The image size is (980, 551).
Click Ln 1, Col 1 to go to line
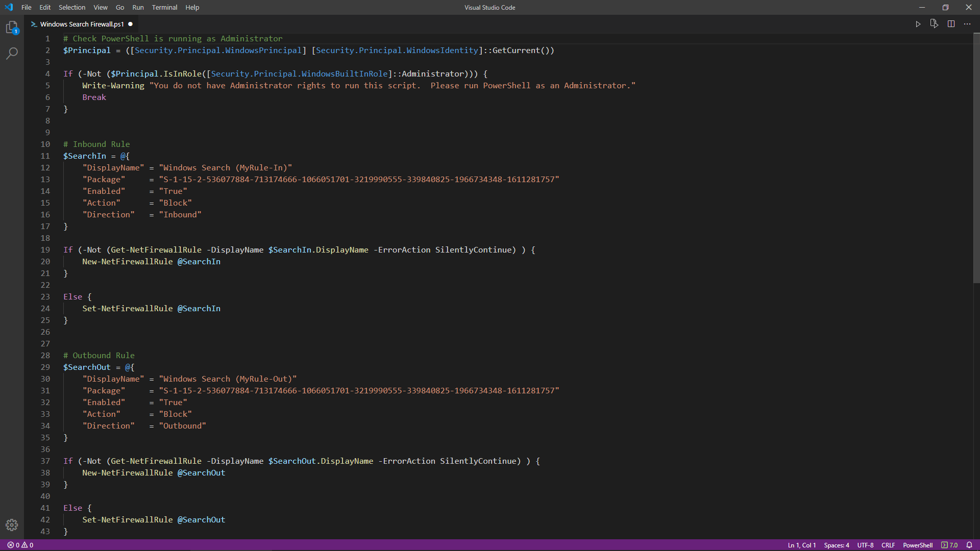802,545
